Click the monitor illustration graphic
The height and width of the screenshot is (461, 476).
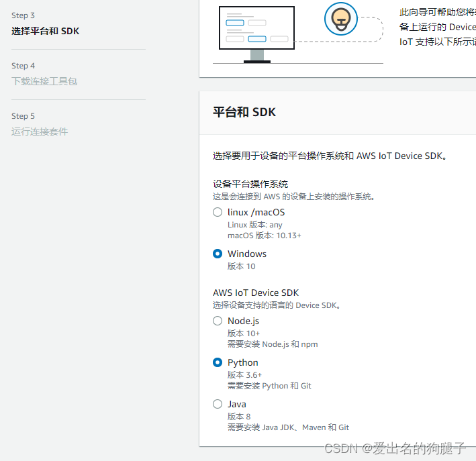(x=257, y=35)
